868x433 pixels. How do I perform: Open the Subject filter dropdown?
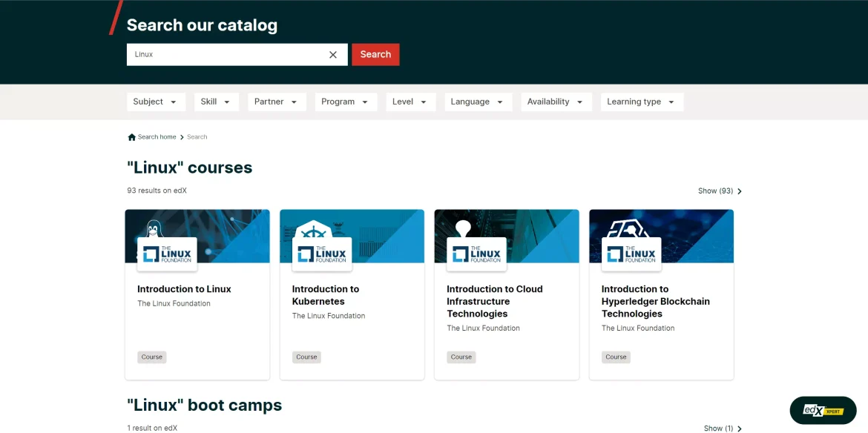click(156, 102)
